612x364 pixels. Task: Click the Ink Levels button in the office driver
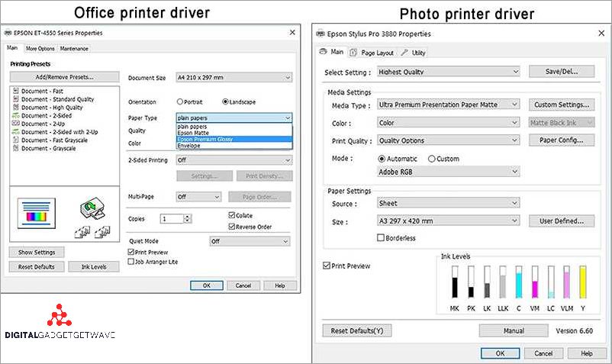coord(94,266)
